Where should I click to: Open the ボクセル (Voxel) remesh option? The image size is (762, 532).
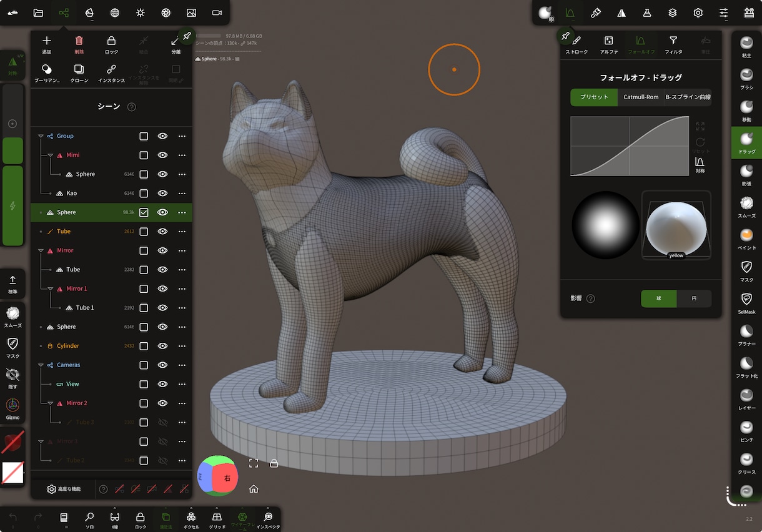point(191,520)
